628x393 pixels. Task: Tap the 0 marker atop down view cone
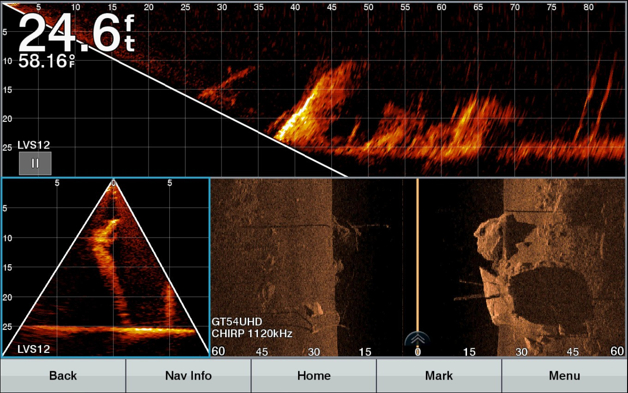click(113, 183)
